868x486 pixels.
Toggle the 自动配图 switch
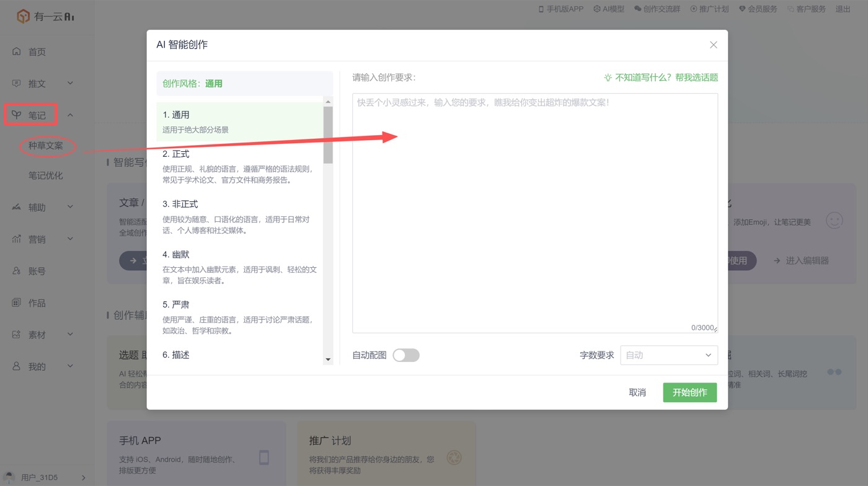[406, 355]
